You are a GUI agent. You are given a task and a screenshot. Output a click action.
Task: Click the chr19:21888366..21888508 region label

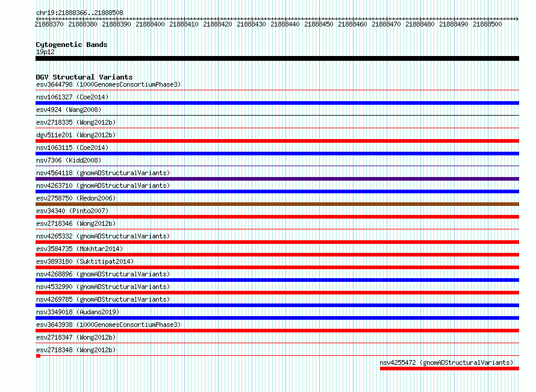pyautogui.click(x=79, y=13)
